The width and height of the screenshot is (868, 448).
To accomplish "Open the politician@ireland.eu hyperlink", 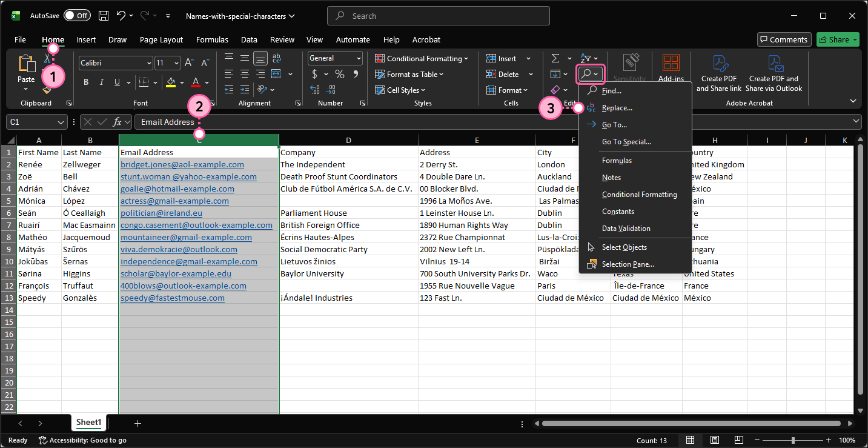I will [161, 213].
